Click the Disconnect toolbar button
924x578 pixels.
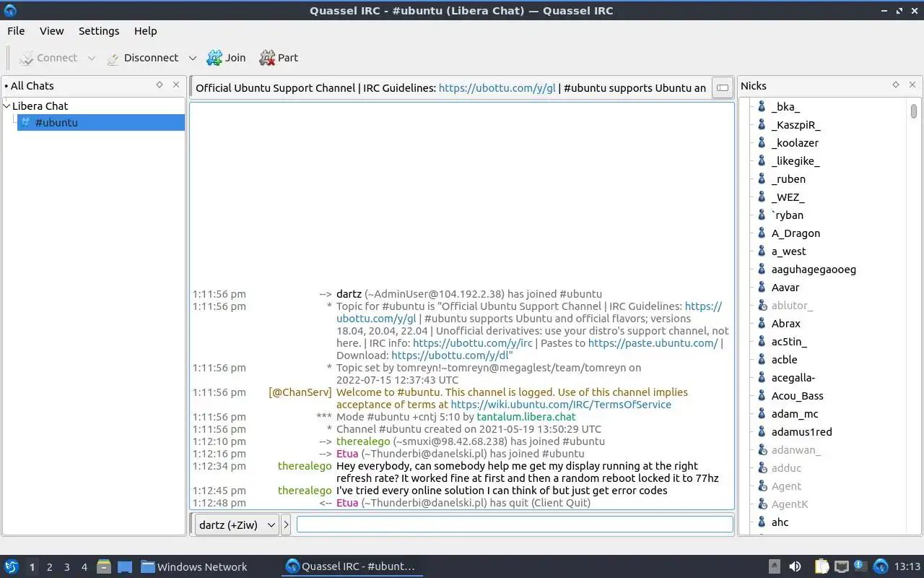point(142,58)
